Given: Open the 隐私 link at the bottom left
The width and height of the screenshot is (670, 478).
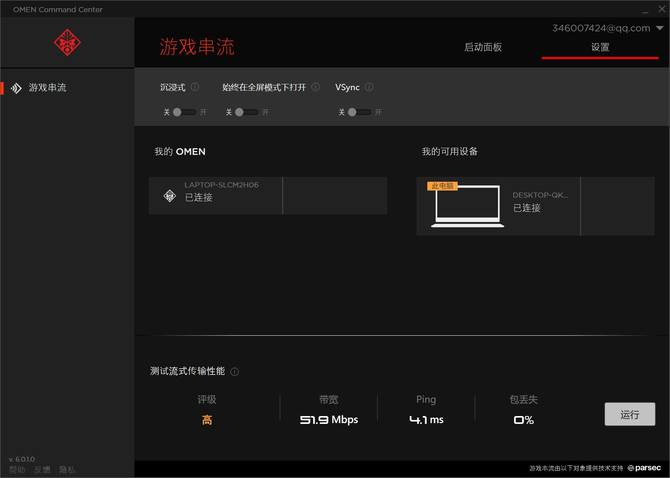Looking at the screenshot, I should point(67,469).
